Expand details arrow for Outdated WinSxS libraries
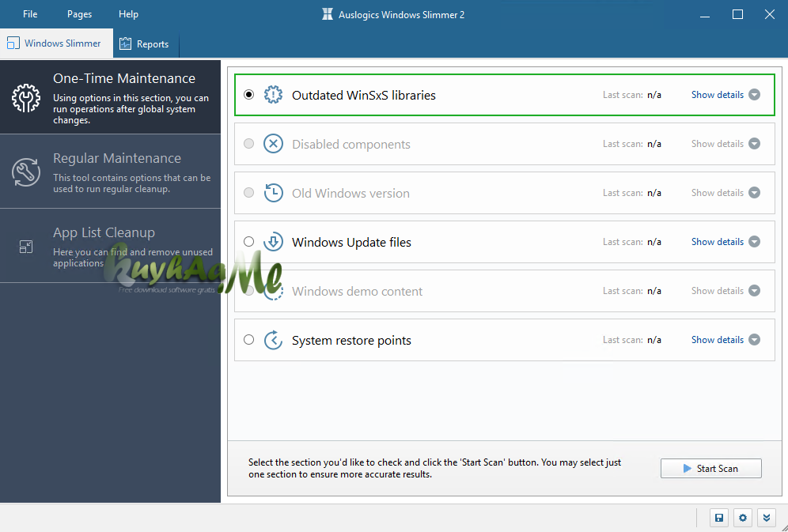This screenshot has height=532, width=788. point(754,94)
